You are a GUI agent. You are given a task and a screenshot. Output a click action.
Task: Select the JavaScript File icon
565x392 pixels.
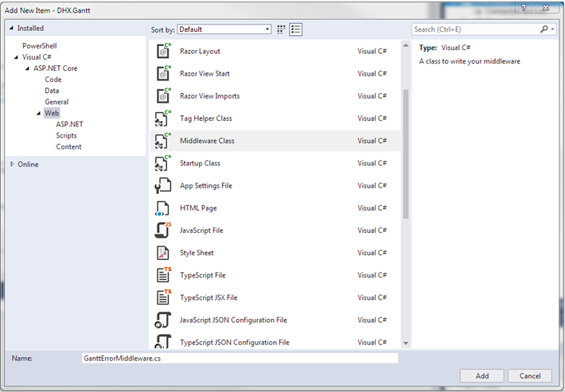(x=162, y=231)
